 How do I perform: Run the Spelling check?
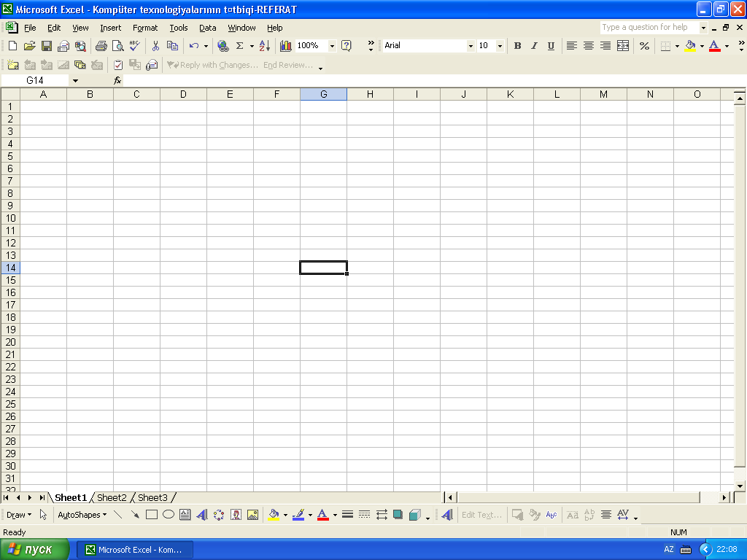[x=135, y=46]
